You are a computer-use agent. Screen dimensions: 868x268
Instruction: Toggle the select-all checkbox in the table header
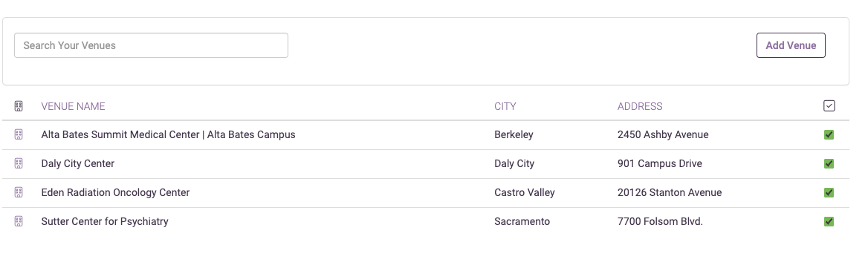click(829, 106)
